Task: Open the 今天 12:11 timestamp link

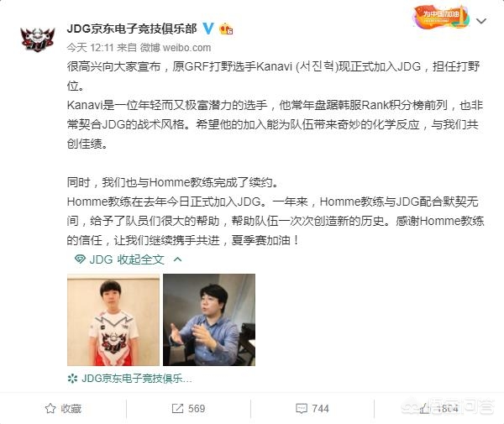Action: pos(91,48)
